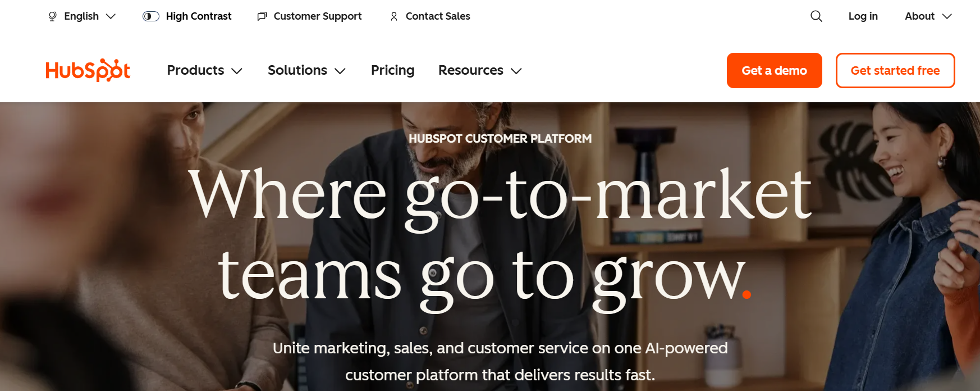
Task: Click the HubSpot logo
Action: [88, 70]
